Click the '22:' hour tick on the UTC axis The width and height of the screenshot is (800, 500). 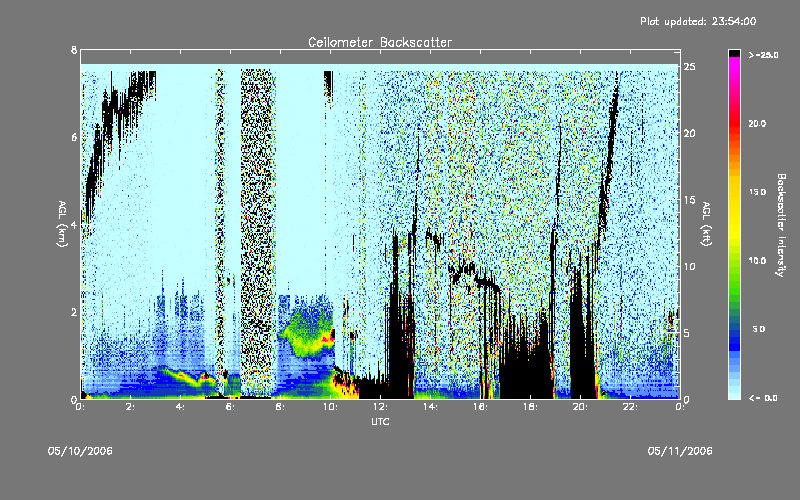coord(630,407)
